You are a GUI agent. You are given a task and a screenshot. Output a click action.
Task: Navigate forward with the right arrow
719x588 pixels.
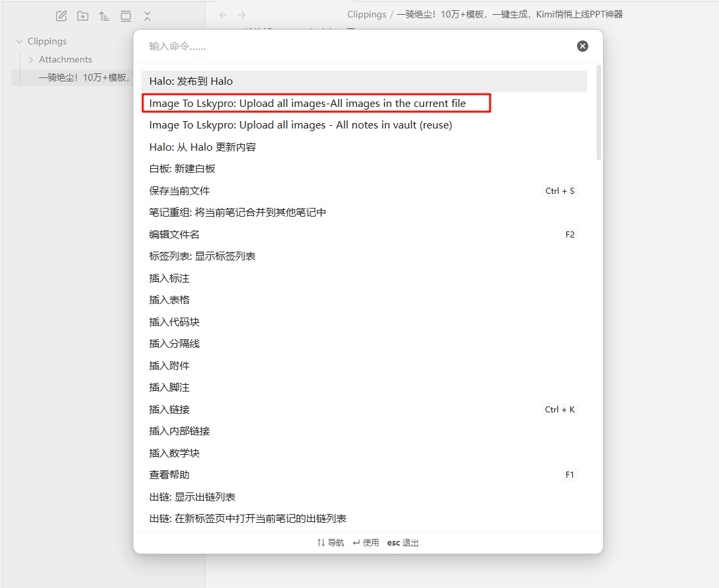[x=242, y=15]
